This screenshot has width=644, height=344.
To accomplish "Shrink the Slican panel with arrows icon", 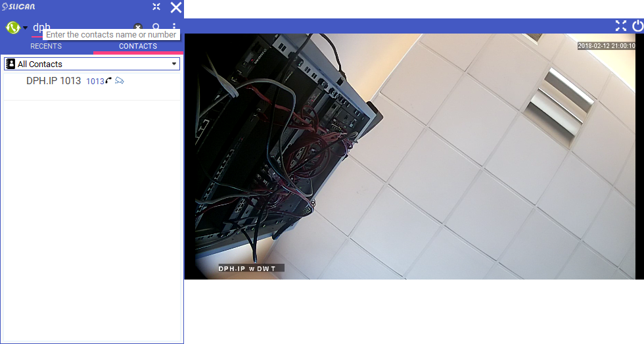I will [156, 7].
